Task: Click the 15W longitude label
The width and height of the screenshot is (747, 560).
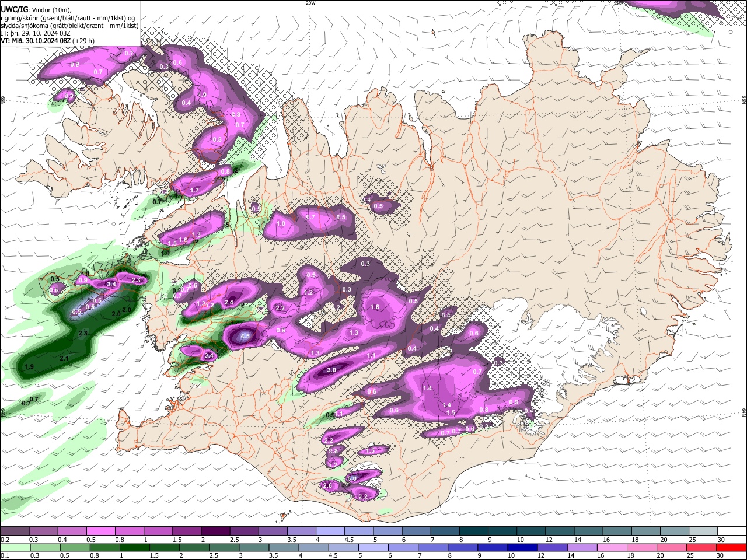Action: [618, 3]
